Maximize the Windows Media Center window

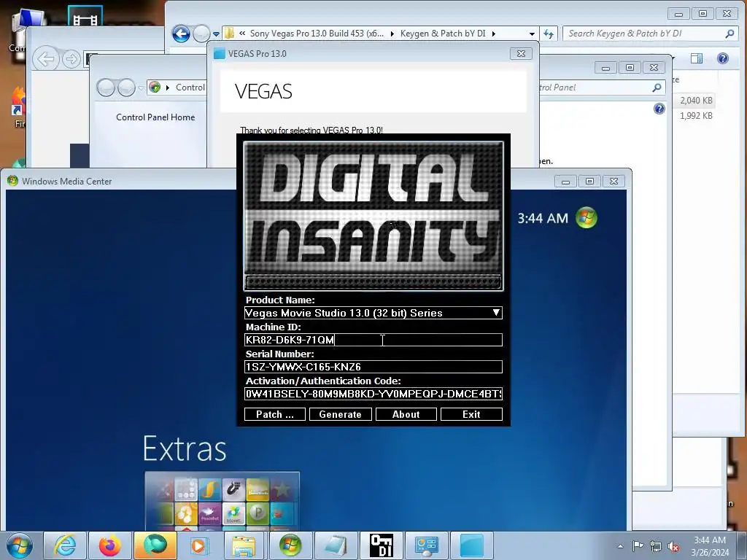pyautogui.click(x=589, y=182)
